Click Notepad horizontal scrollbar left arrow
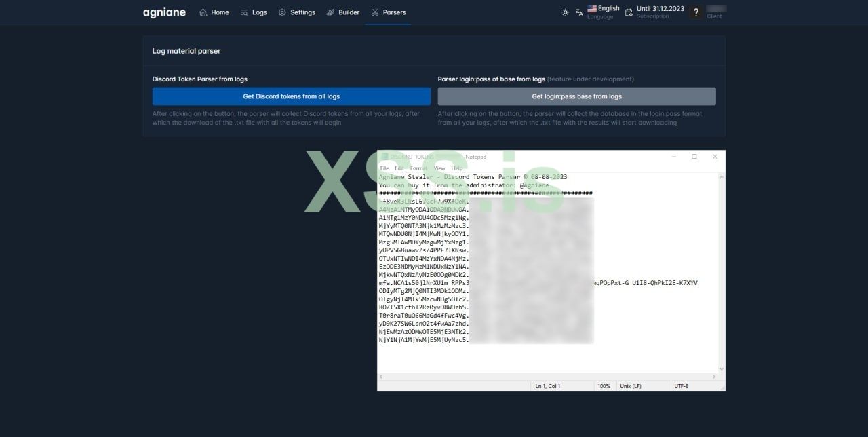 pos(381,377)
